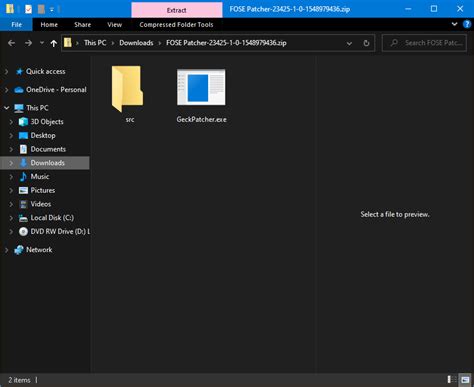The height and width of the screenshot is (387, 474).
Task: Click the Properties quick access toolbar icon
Action: click(28, 9)
